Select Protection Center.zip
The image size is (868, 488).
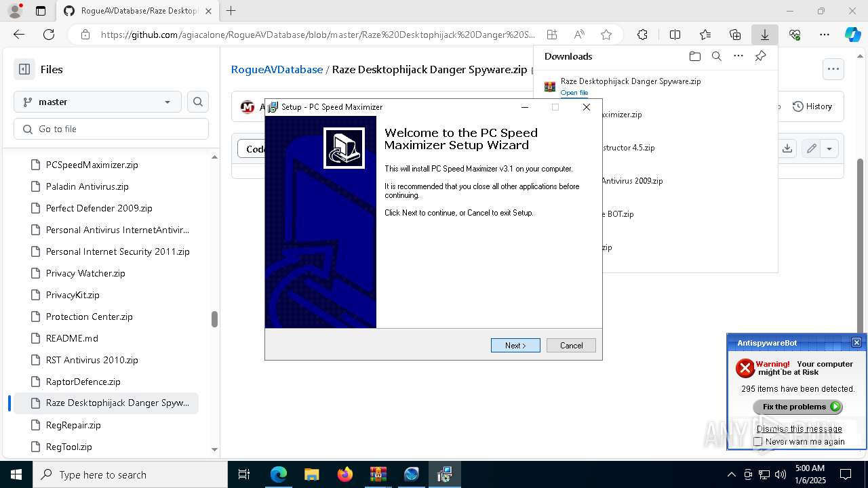coord(89,317)
